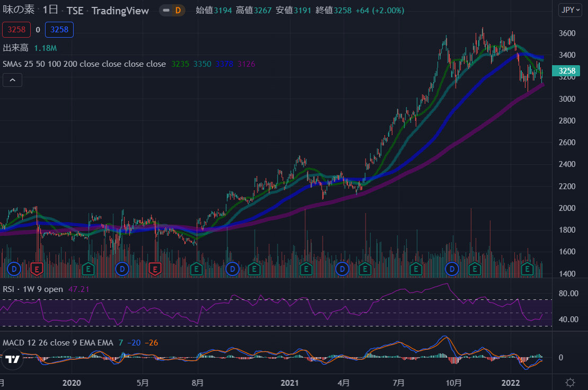Click the 2020 label on the time axis
The image size is (588, 390).
pos(72,383)
